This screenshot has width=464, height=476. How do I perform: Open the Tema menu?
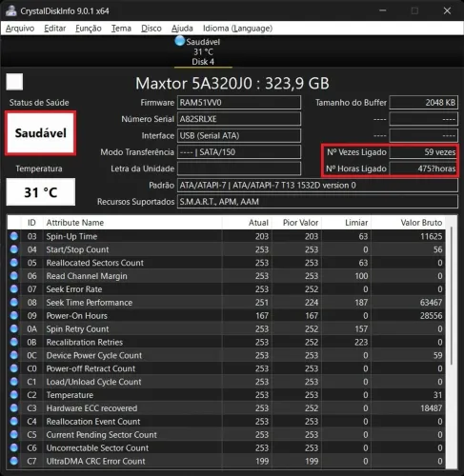(x=121, y=29)
